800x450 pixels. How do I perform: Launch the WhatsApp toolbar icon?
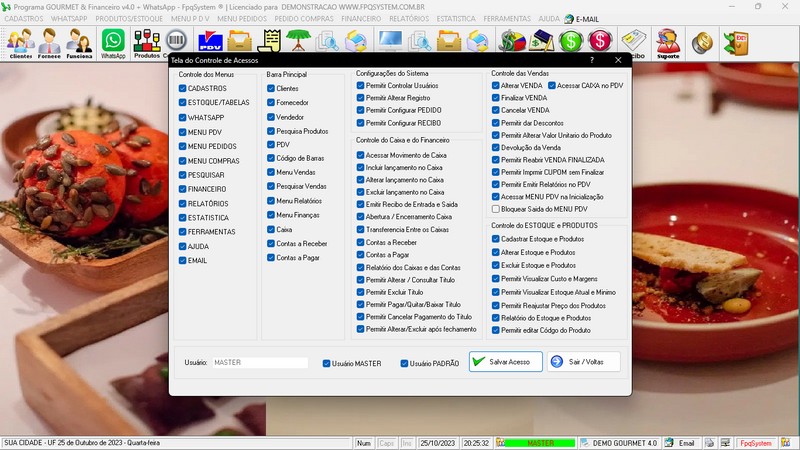tap(113, 43)
